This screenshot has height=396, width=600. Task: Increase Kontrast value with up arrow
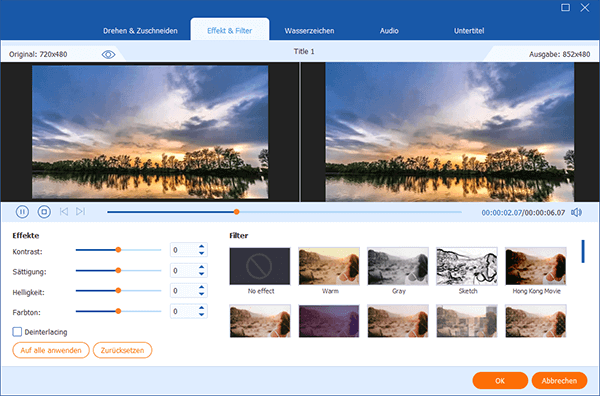click(202, 246)
